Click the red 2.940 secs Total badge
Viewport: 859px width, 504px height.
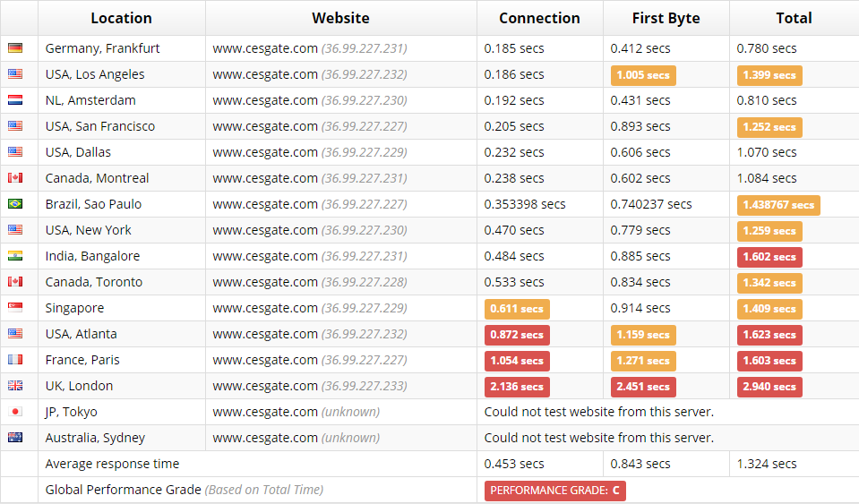[x=769, y=387]
